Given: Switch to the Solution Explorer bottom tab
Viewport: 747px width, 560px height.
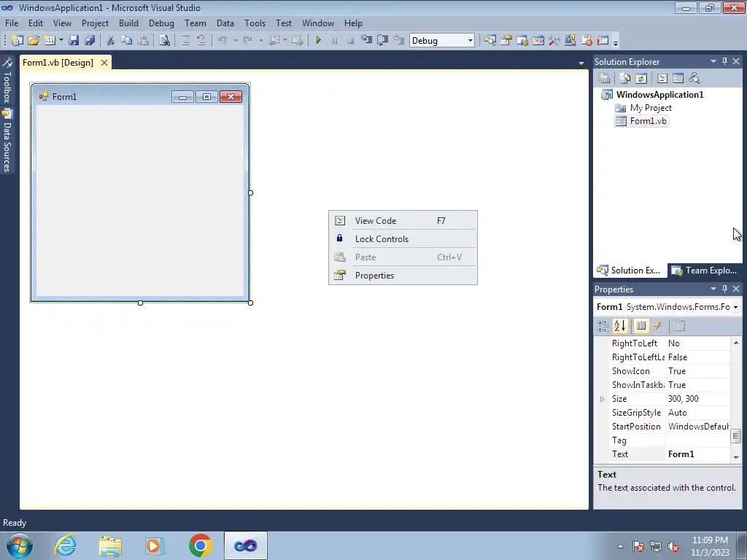Looking at the screenshot, I should pos(629,271).
